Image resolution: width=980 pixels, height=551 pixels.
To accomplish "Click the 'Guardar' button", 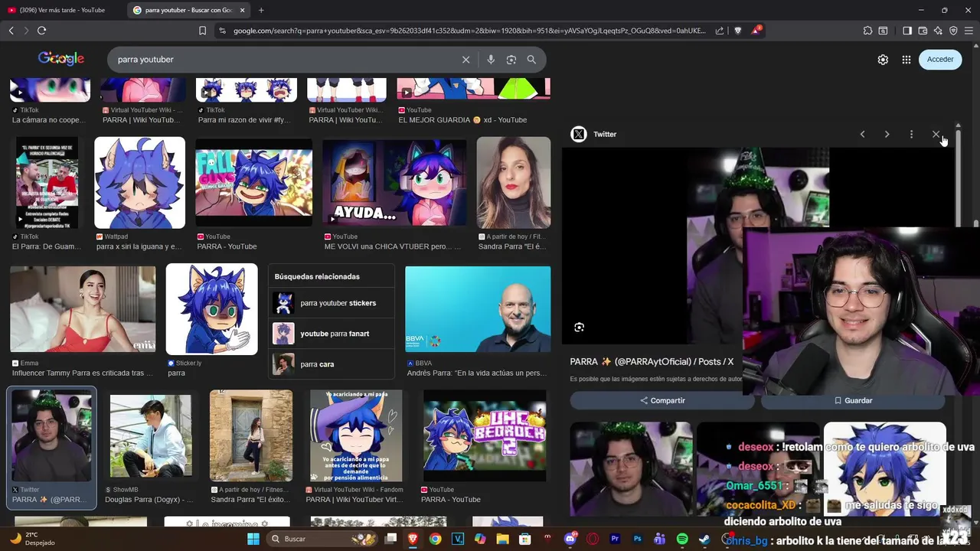I will tap(854, 400).
